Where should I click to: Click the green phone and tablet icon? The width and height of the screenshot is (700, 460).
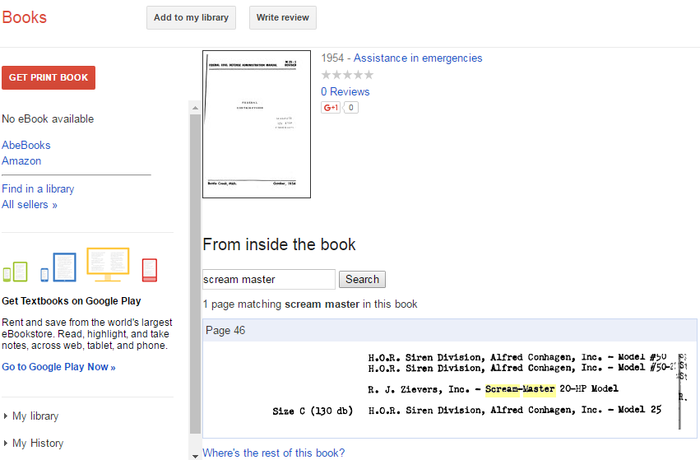15,272
